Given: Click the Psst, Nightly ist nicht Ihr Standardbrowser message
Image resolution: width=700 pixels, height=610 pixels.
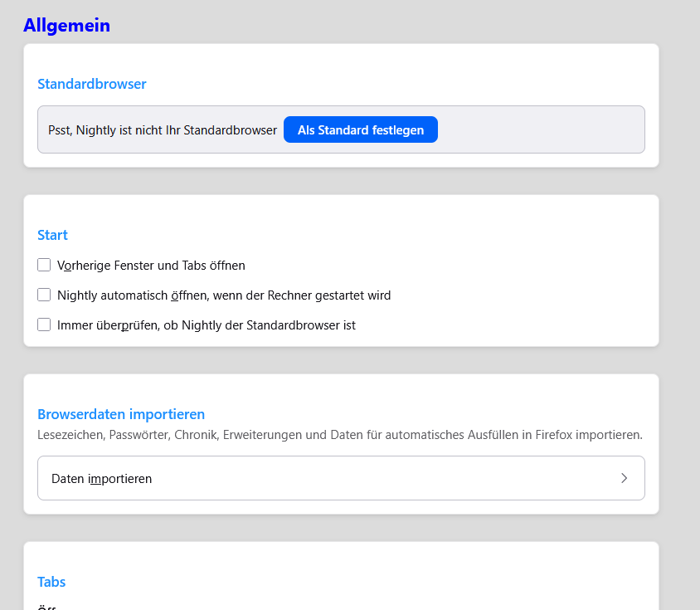Looking at the screenshot, I should tap(163, 130).
